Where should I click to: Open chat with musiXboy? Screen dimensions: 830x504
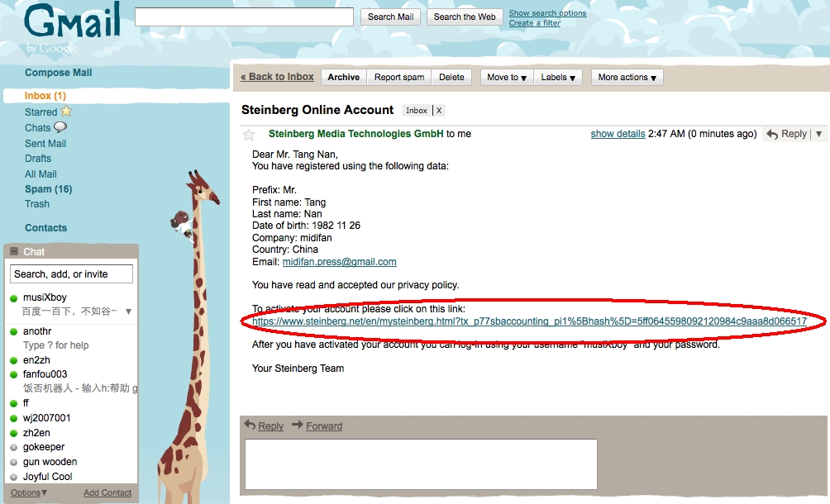click(x=45, y=297)
